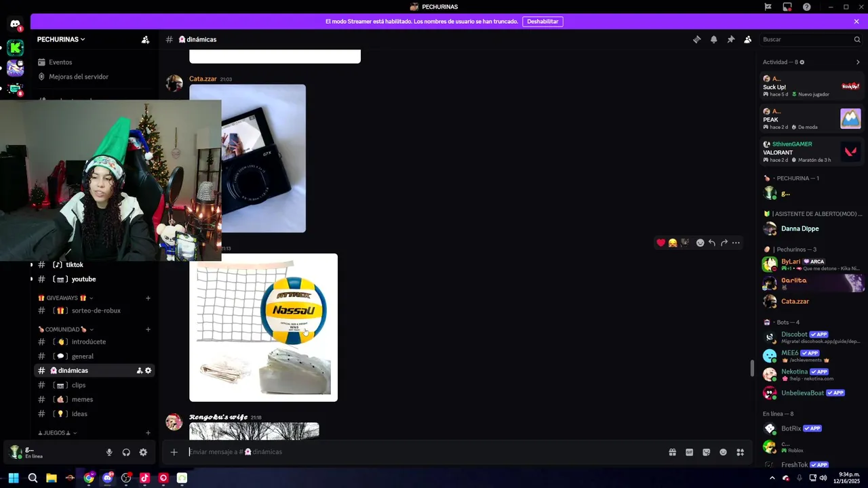
Task: Expand the Actividad panel chevron
Action: [858, 62]
